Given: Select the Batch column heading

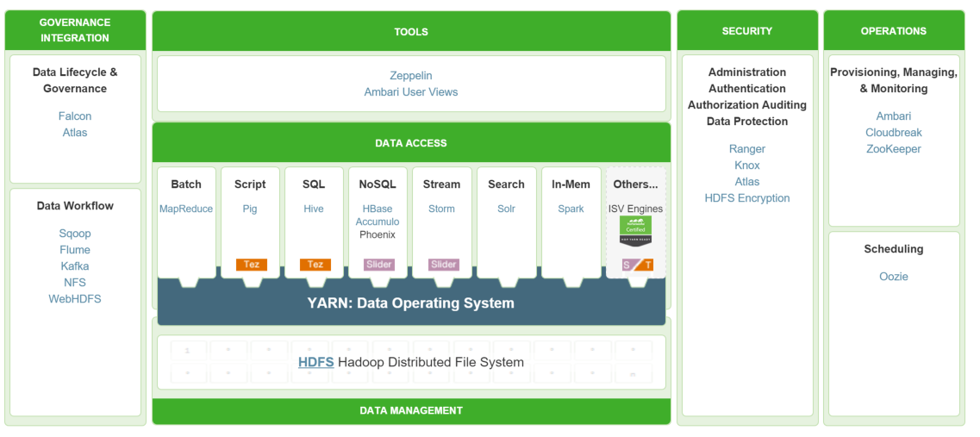Looking at the screenshot, I should (x=186, y=184).
